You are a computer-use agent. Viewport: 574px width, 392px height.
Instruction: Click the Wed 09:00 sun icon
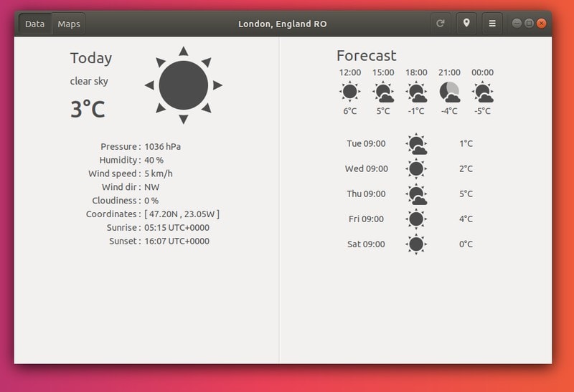[x=415, y=169]
